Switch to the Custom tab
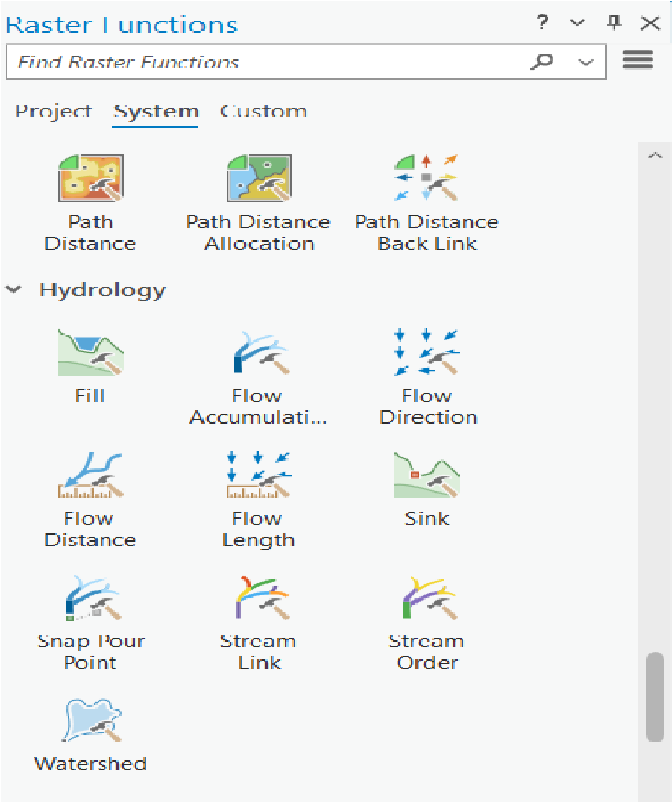Viewport: 672px width, 803px height. click(263, 112)
